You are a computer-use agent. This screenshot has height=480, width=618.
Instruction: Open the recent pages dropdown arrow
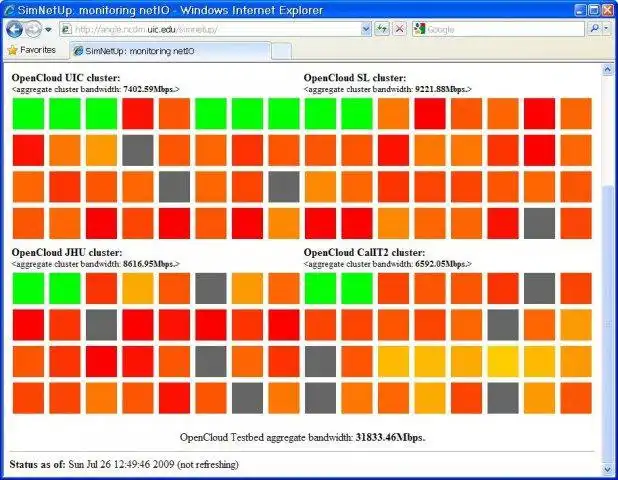pos(48,30)
